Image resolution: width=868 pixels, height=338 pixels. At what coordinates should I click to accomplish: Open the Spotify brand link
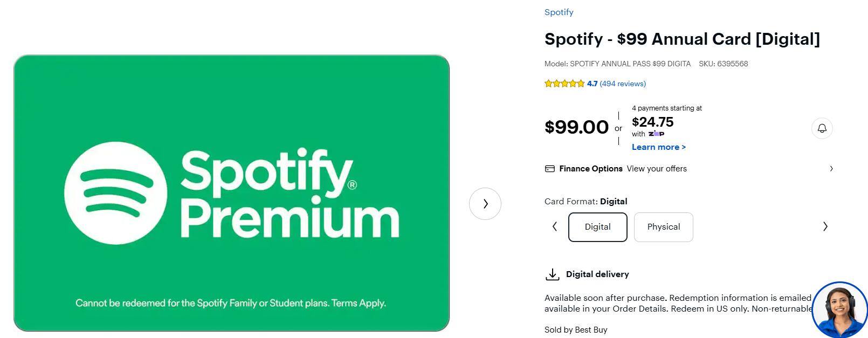pyautogui.click(x=559, y=12)
